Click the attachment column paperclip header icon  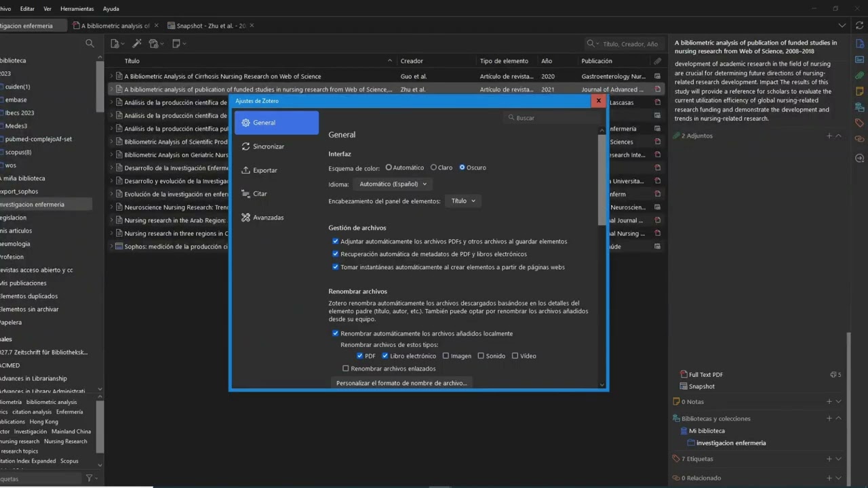(x=657, y=61)
